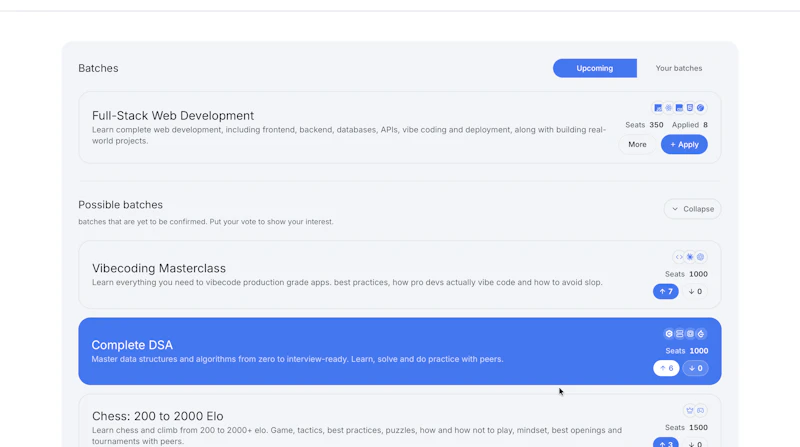This screenshot has width=800, height=447.
Task: Click the Chess batch description text
Action: (357, 436)
